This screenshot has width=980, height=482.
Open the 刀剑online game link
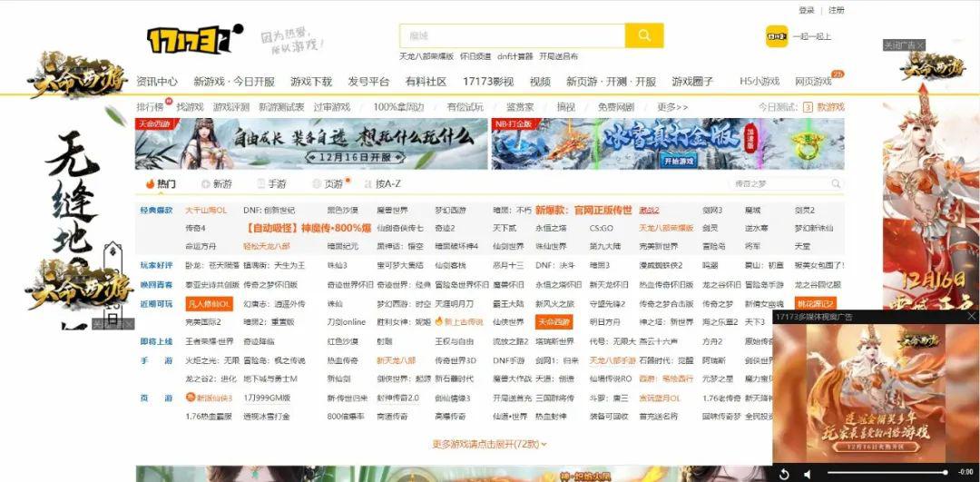point(347,322)
